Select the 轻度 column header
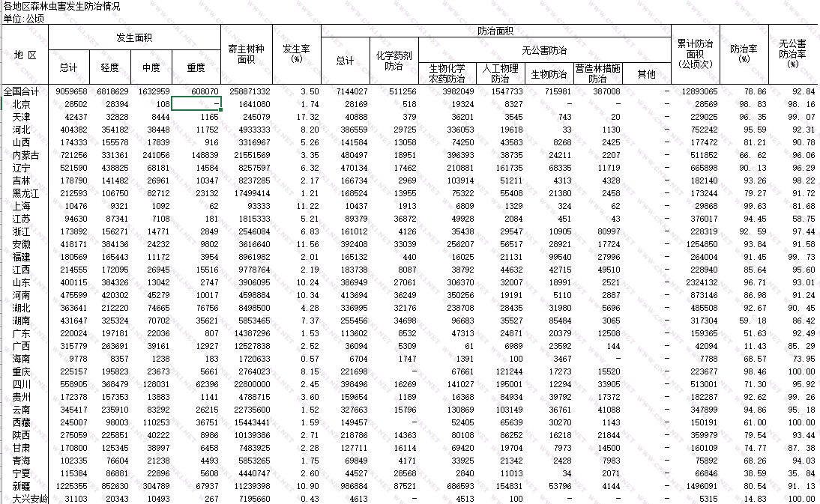 (x=110, y=67)
